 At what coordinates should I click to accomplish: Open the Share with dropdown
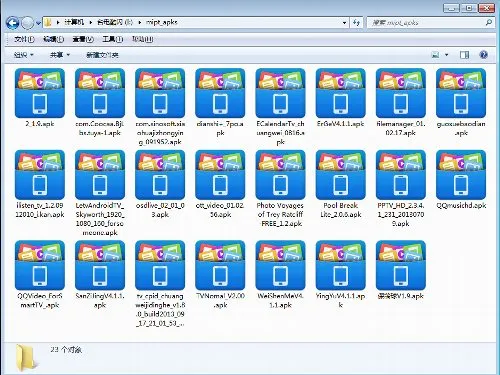(60, 55)
